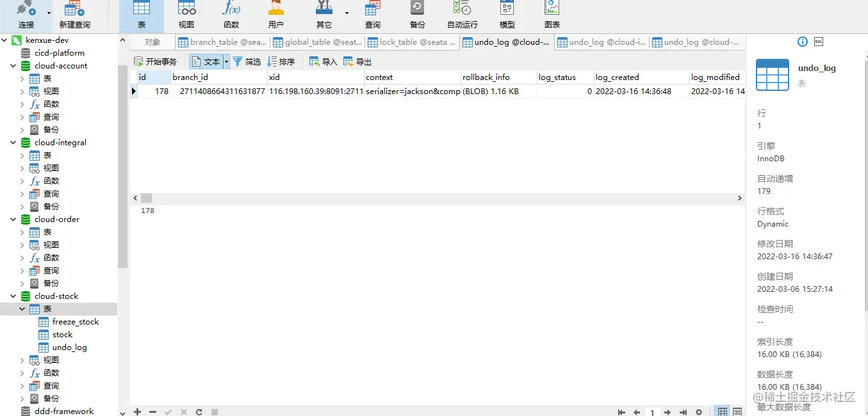Switch to the lock_table tab
Image resolution: width=868 pixels, height=416 pixels.
tap(412, 42)
